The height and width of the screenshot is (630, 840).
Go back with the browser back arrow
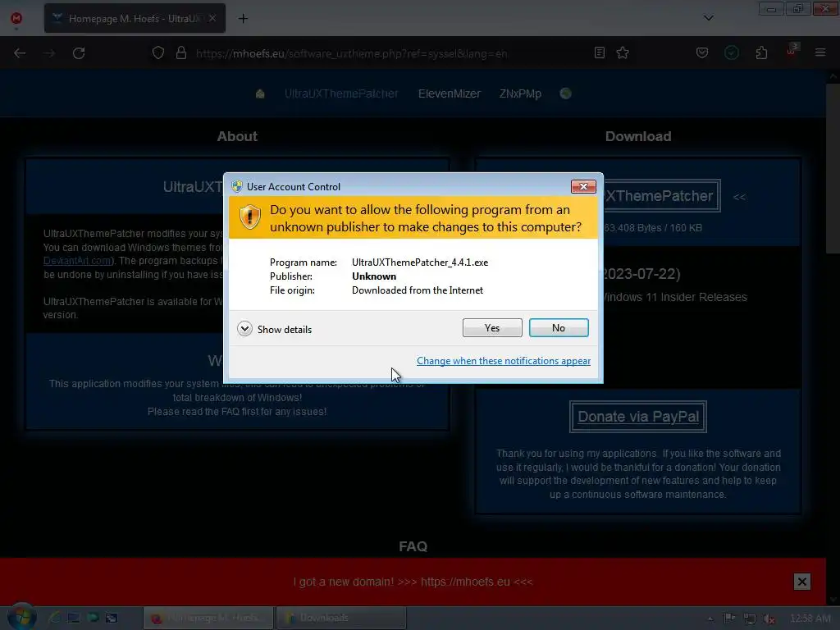point(20,53)
